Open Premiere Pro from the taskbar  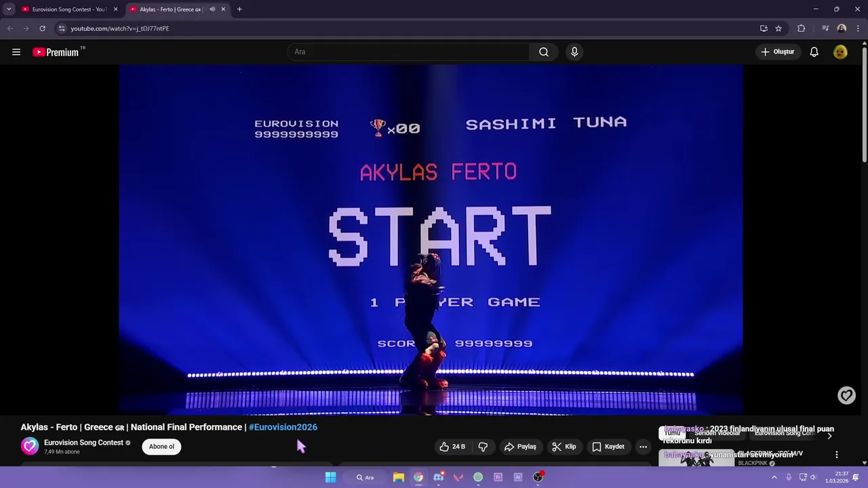click(x=498, y=477)
